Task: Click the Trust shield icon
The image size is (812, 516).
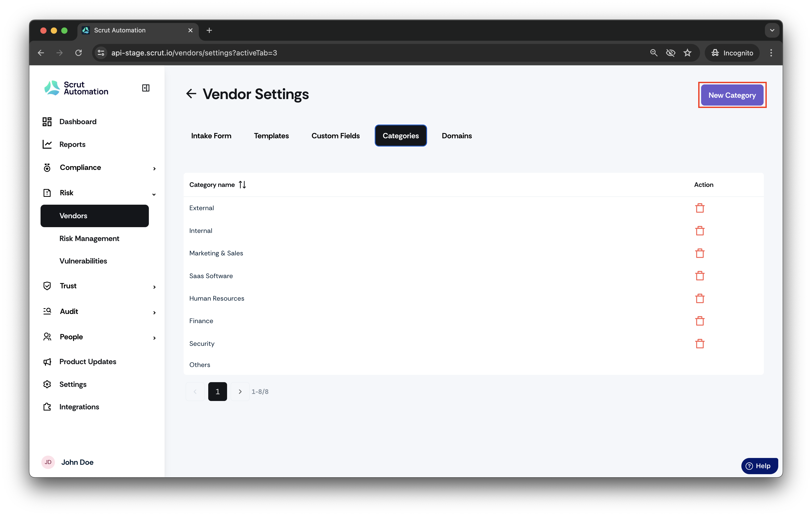Action: (x=47, y=286)
